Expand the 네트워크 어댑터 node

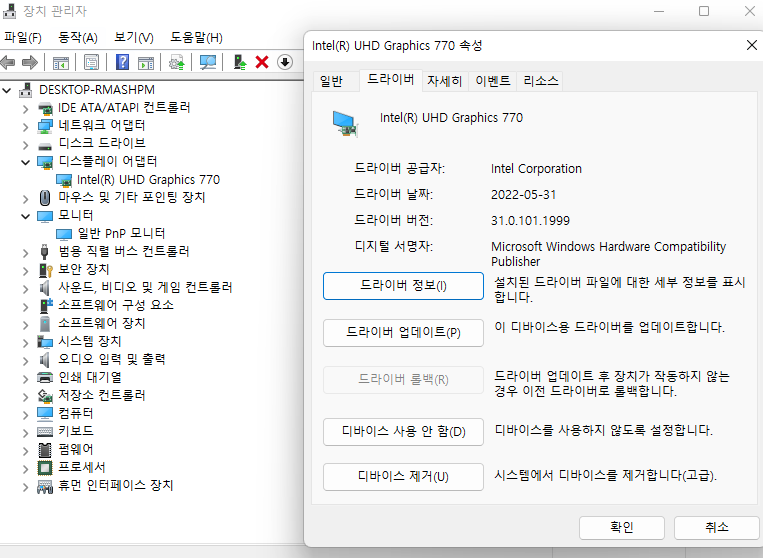pos(25,127)
